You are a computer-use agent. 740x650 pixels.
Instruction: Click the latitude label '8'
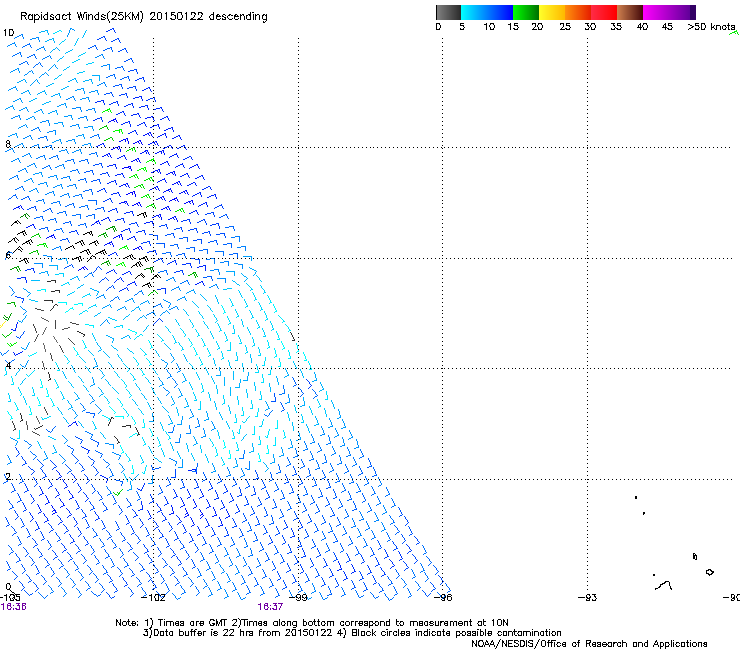pos(8,144)
